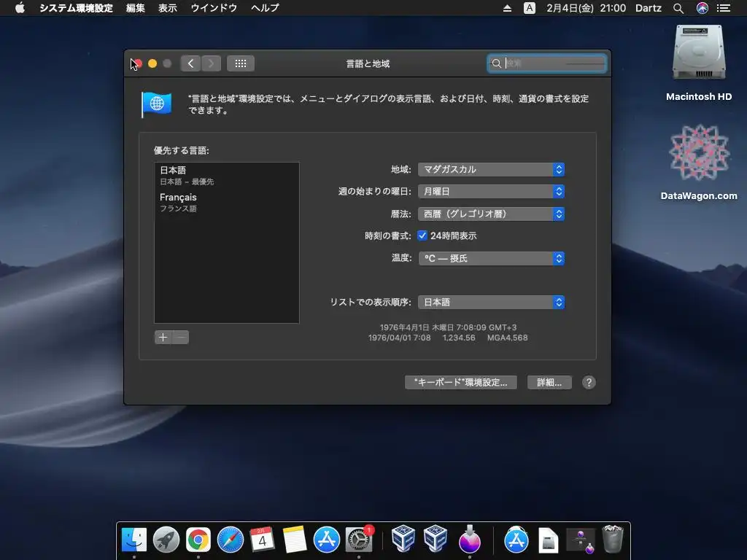
Task: Click the Siri icon in menu bar
Action: [x=703, y=8]
